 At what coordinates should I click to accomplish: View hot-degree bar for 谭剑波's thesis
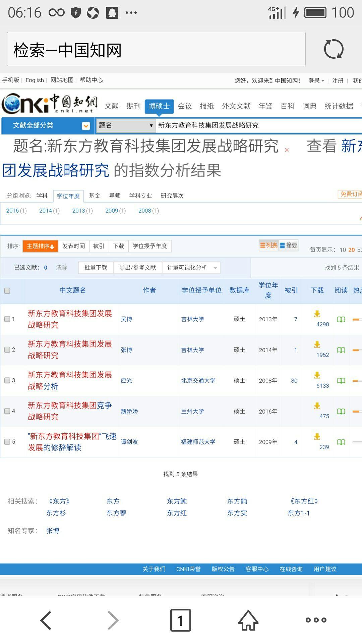click(357, 442)
